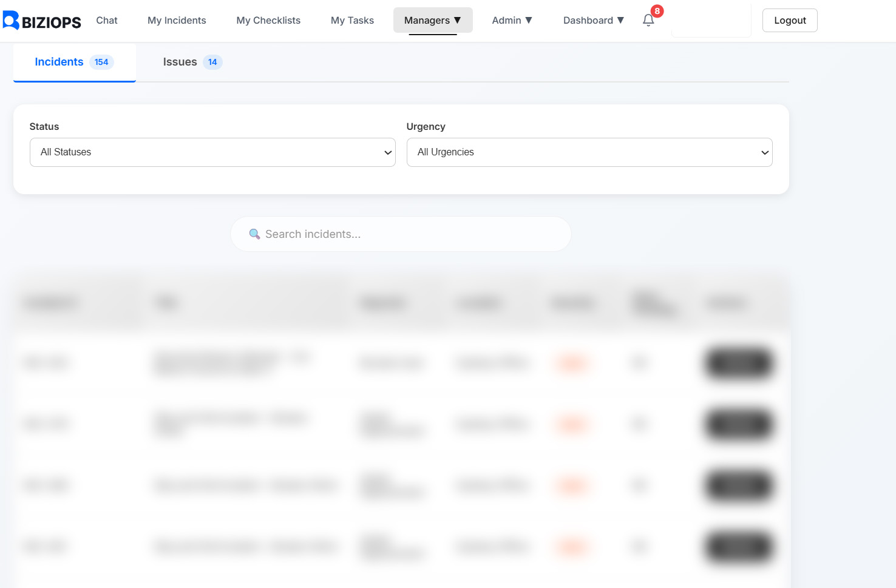Click the Search incidents field
This screenshot has width=896, height=588.
(401, 234)
